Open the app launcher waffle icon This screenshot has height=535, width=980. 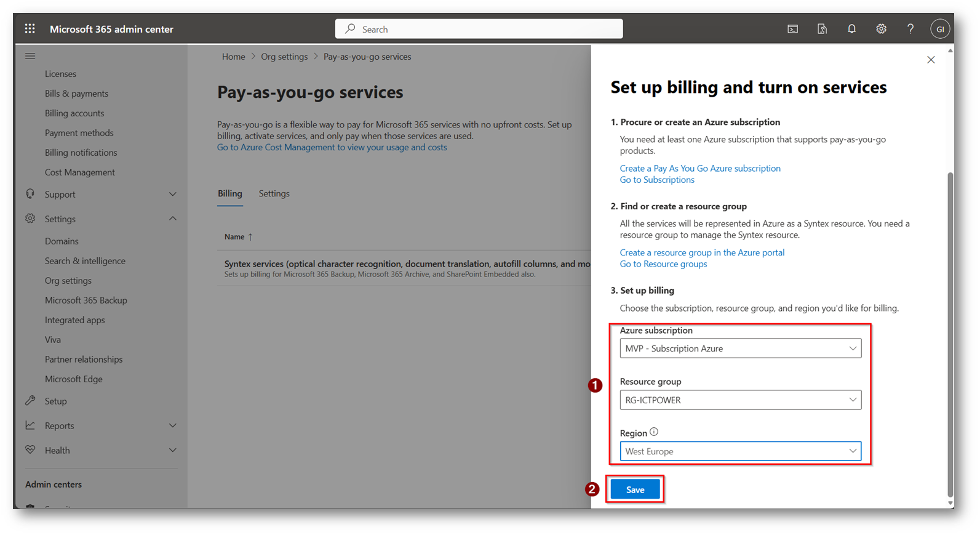30,29
